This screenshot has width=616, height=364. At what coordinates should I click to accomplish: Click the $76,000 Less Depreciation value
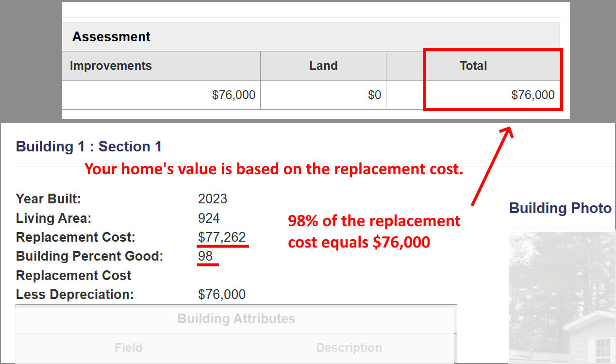click(x=222, y=295)
